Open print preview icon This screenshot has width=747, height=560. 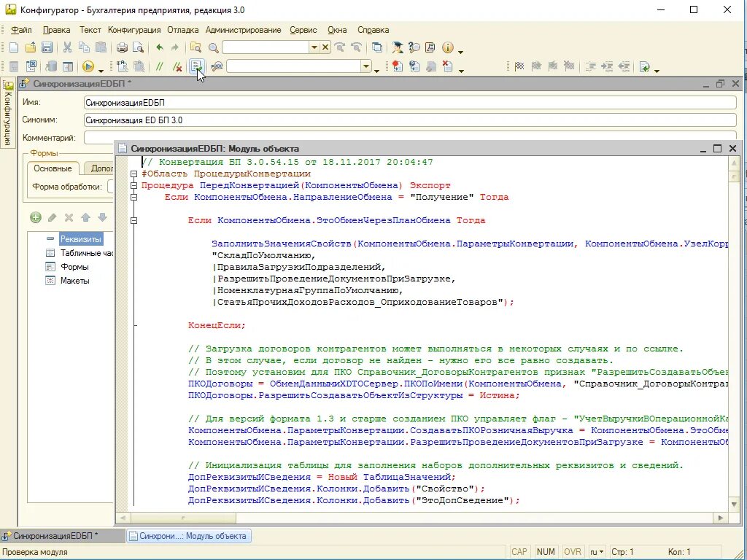pyautogui.click(x=138, y=47)
